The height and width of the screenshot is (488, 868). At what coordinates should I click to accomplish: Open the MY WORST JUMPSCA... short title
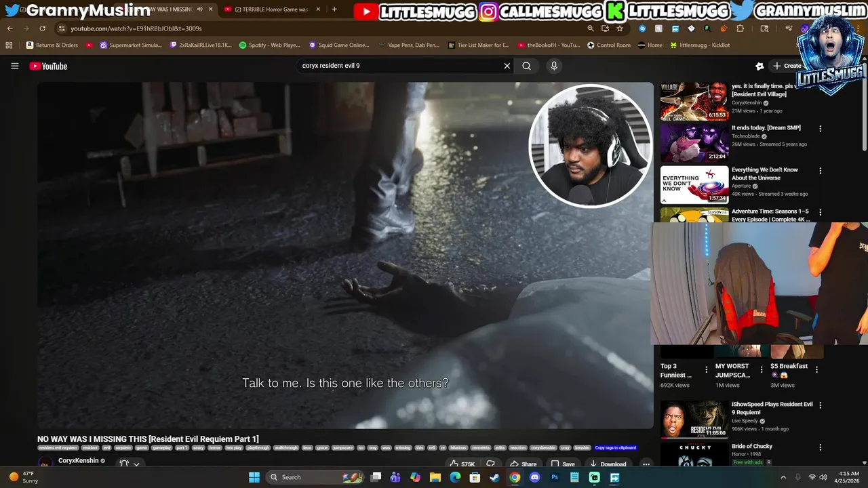coord(732,370)
